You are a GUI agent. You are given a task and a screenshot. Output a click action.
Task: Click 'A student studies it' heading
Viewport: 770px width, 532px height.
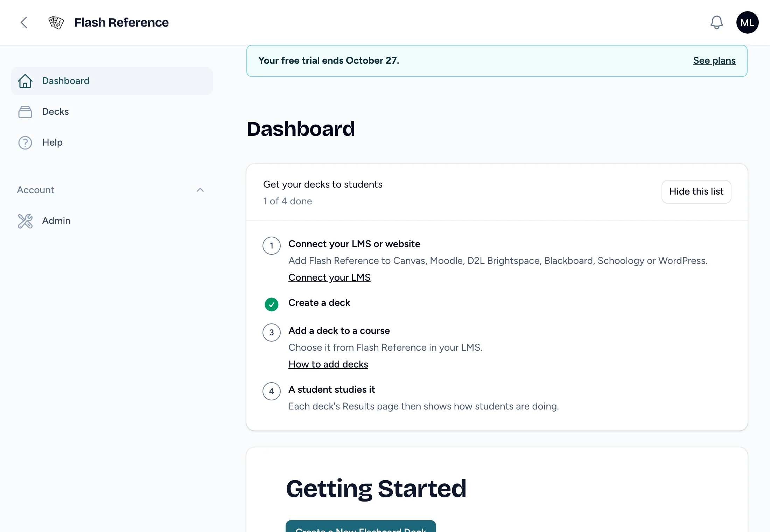[x=332, y=389]
